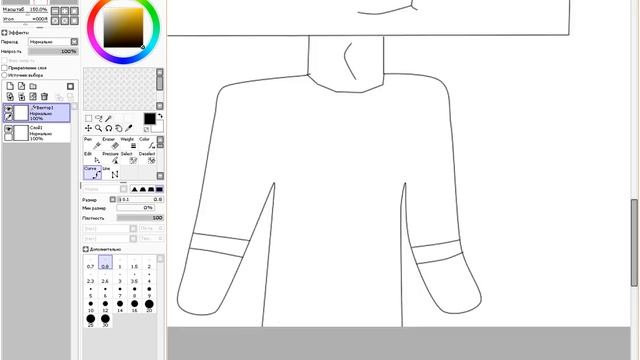Toggle the Прикрепление слоя checkbox
The width and height of the screenshot is (640, 360).
tap(4, 68)
